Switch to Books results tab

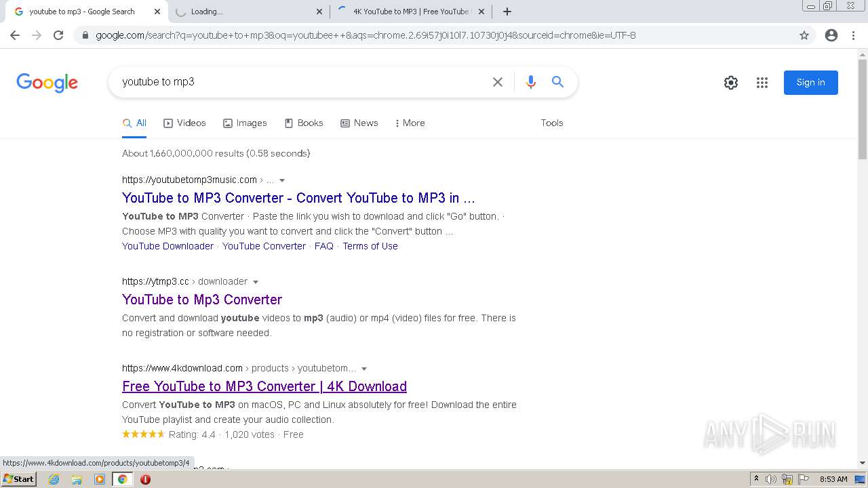click(x=304, y=123)
